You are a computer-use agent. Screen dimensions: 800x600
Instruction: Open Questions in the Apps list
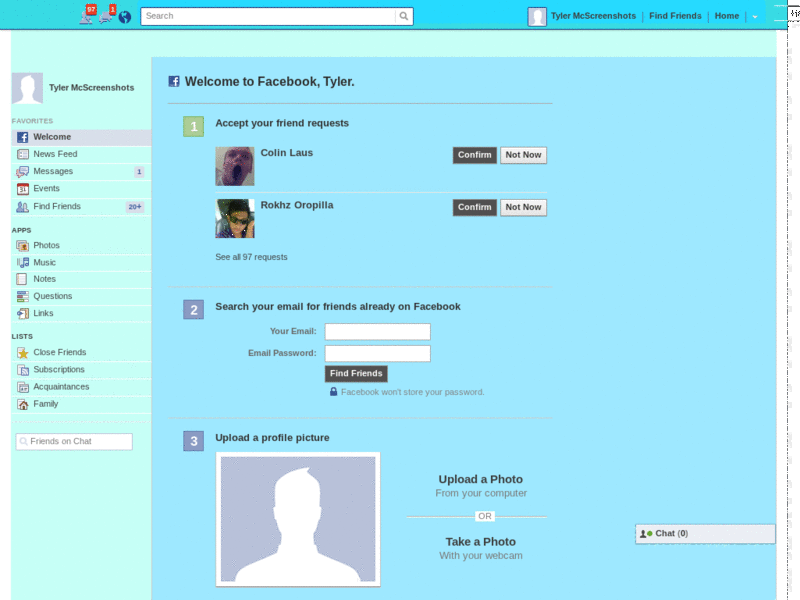81,296
